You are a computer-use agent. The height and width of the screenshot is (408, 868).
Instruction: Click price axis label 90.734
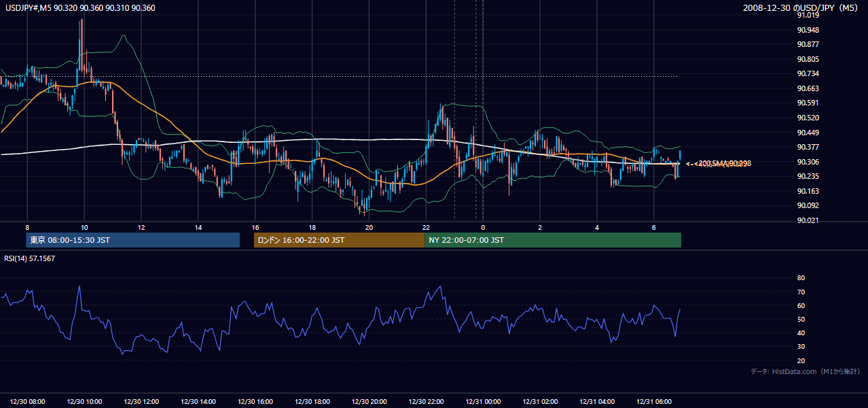pos(808,73)
